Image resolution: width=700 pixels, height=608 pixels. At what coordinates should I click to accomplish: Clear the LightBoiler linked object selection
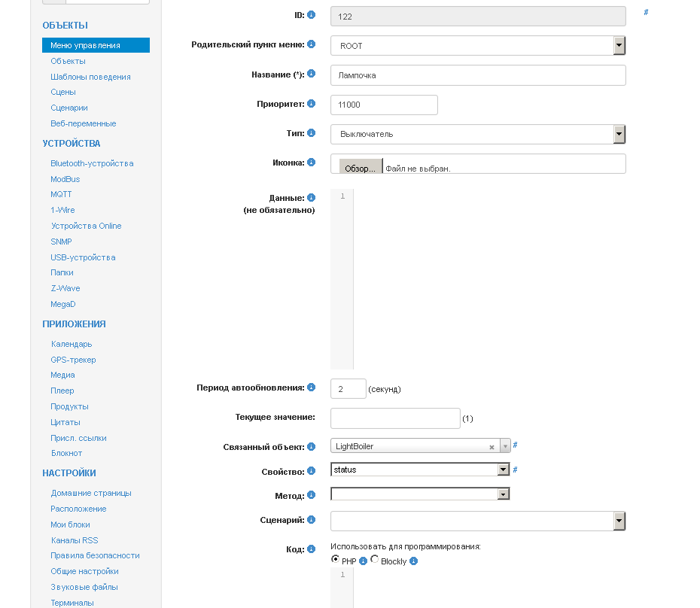tap(492, 447)
